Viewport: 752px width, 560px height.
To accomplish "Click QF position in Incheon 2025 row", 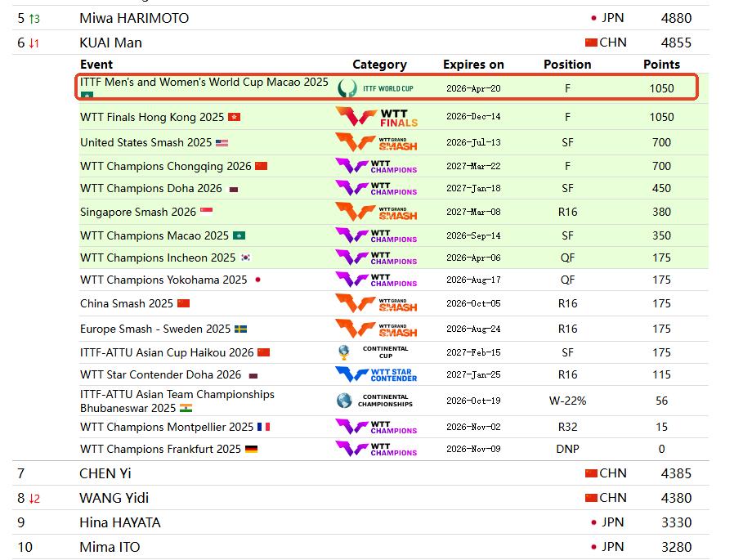I will pos(567,258).
